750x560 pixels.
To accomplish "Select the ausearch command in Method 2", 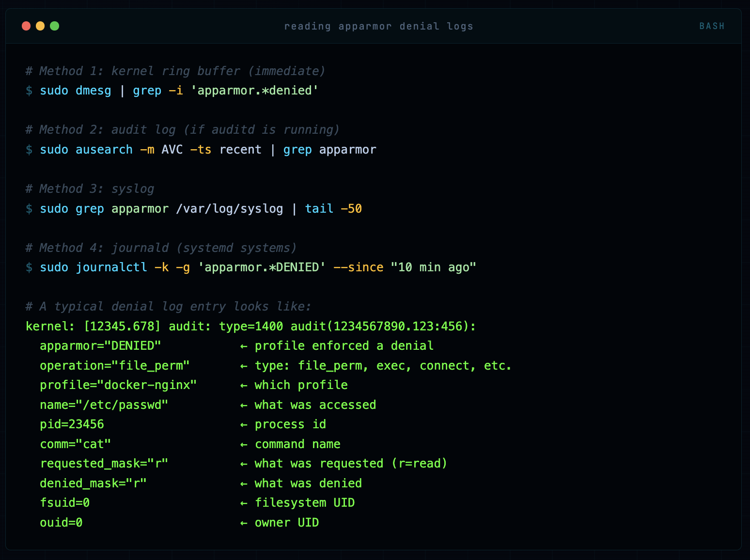I will [104, 150].
